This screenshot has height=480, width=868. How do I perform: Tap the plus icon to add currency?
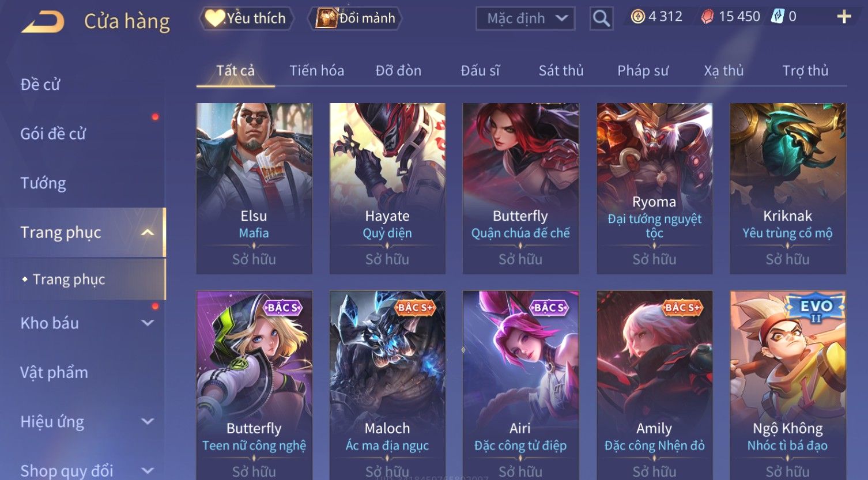844,17
